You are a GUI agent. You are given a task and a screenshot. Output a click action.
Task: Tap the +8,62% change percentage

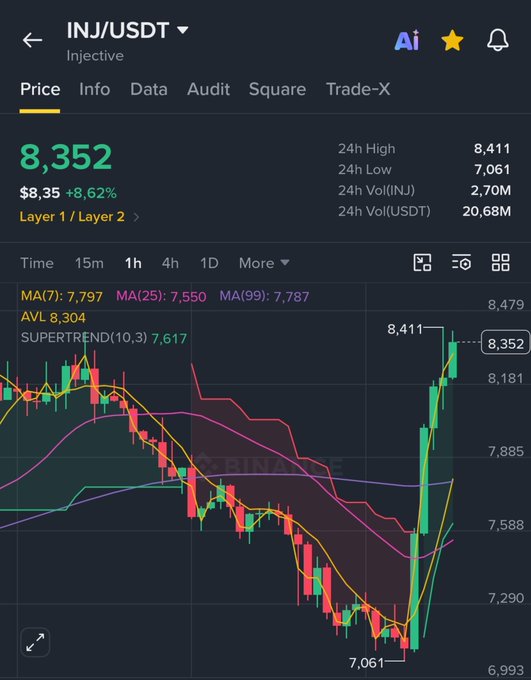click(x=91, y=193)
